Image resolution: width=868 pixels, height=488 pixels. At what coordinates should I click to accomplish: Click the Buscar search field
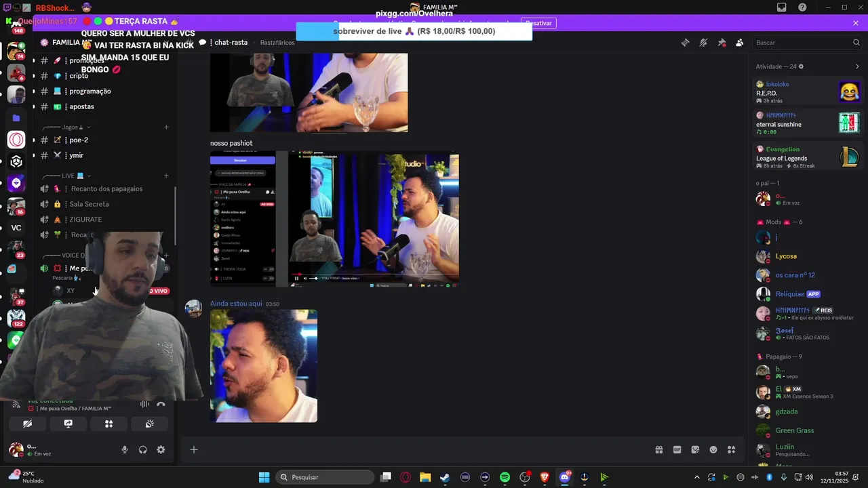click(x=807, y=43)
